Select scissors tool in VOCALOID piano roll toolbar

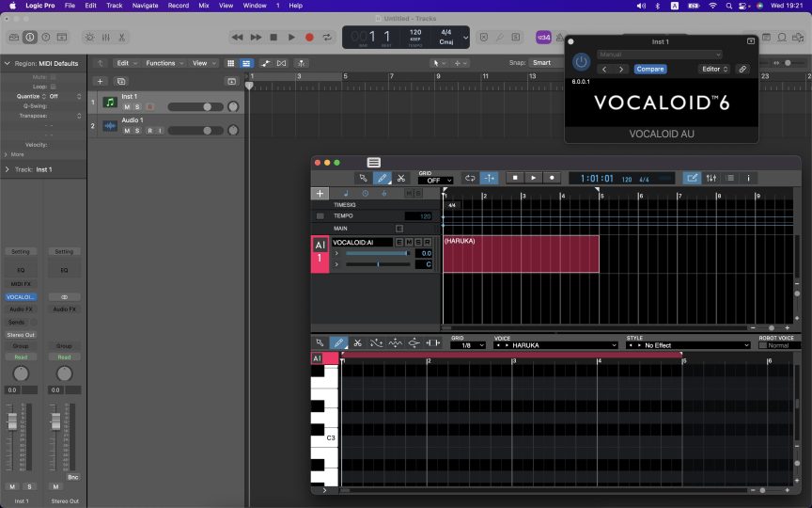pos(357,342)
